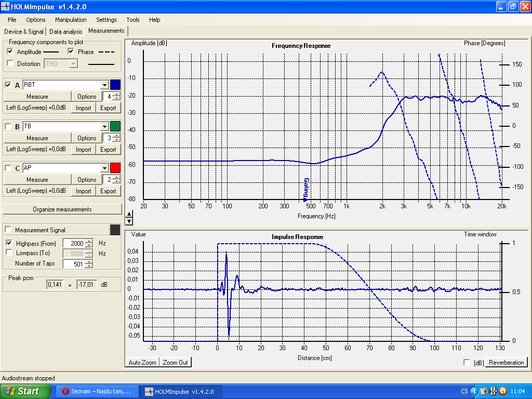Click Import for measurement B
Screen dimensions: 532x399
click(83, 149)
